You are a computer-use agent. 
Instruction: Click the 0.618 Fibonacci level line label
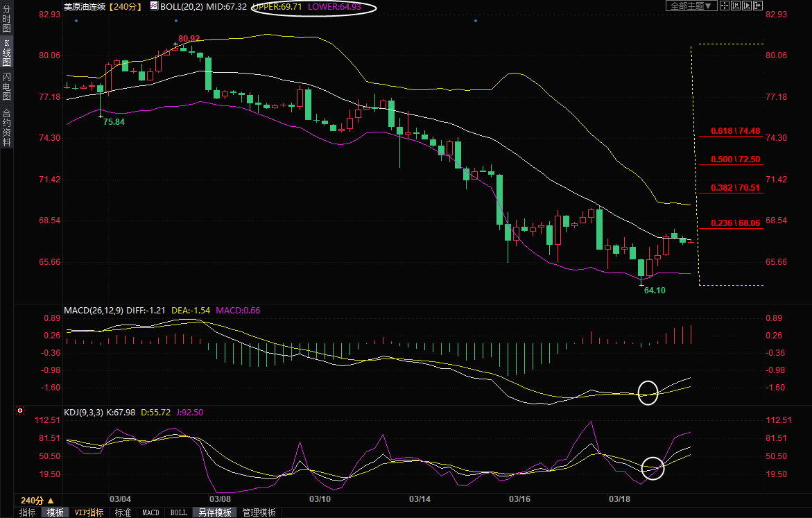(736, 131)
